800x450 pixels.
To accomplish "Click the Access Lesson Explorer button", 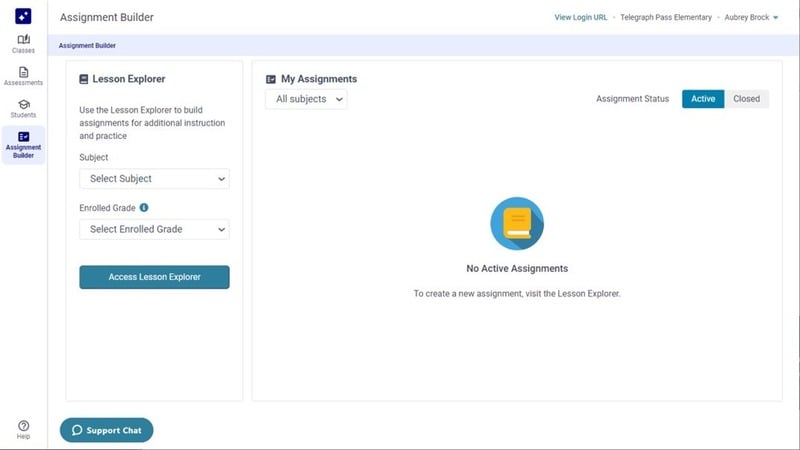I will [154, 277].
